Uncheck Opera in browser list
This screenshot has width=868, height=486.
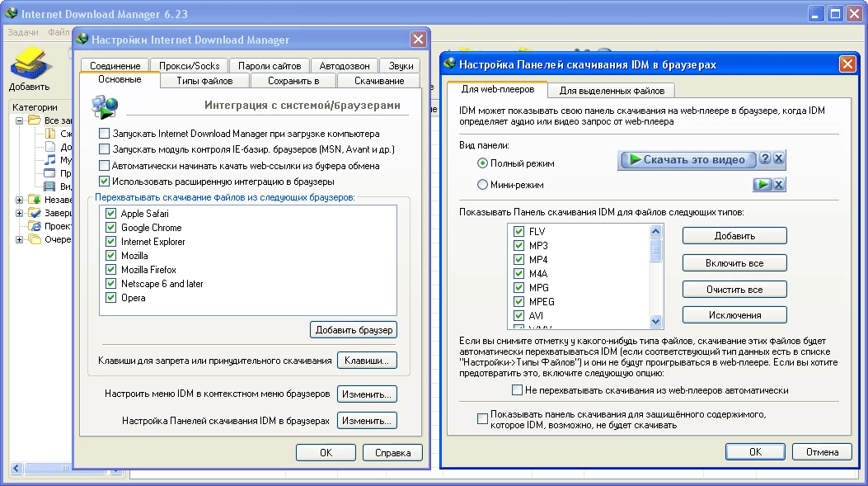pos(110,298)
